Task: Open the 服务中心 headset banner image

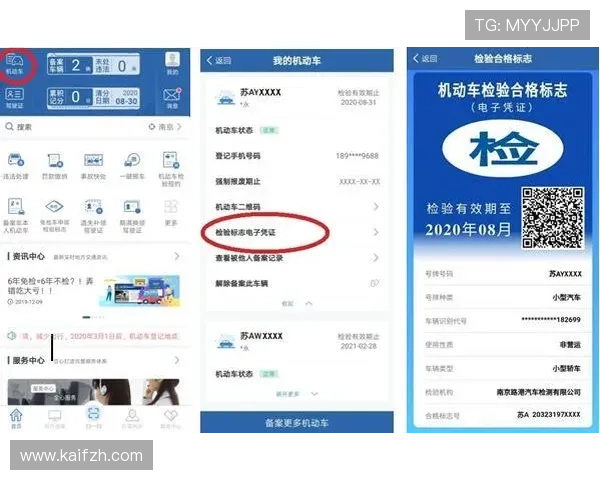Action: point(69,392)
